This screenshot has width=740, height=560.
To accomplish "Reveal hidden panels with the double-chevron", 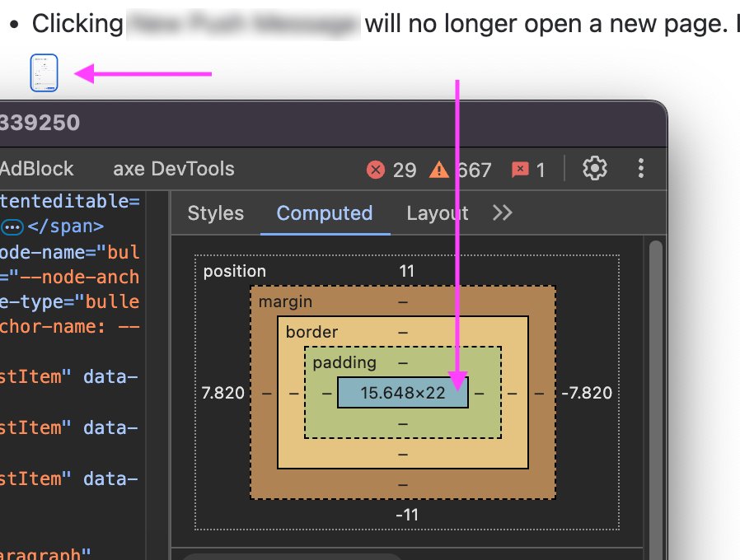I will pyautogui.click(x=502, y=212).
